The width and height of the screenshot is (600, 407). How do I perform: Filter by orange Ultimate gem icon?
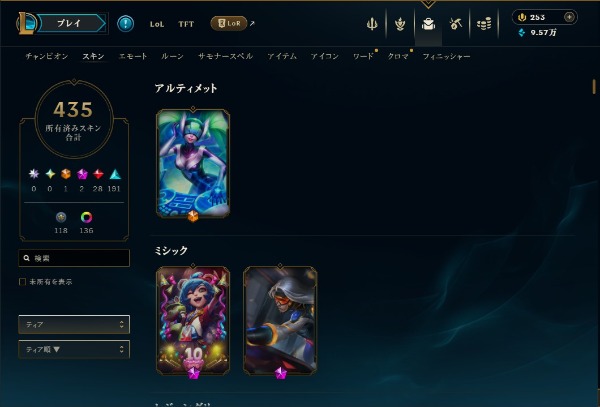(x=66, y=174)
